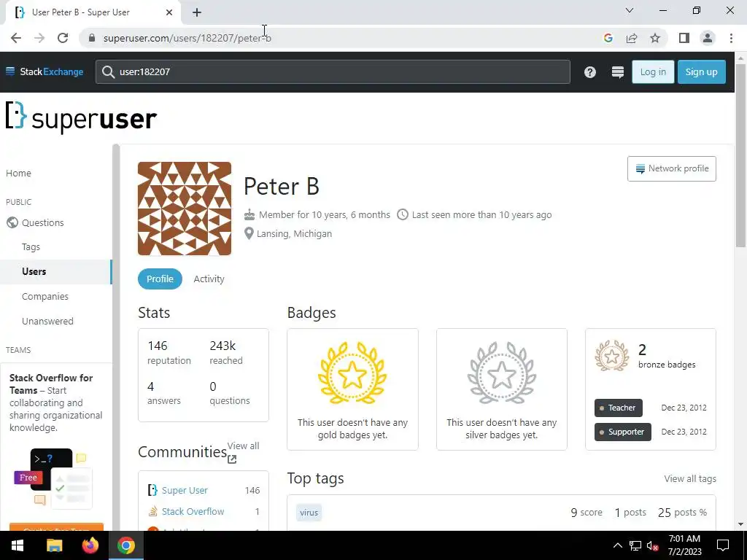Click the page vertical scrollbar
Viewport: 747px width, 560px height.
[740, 155]
